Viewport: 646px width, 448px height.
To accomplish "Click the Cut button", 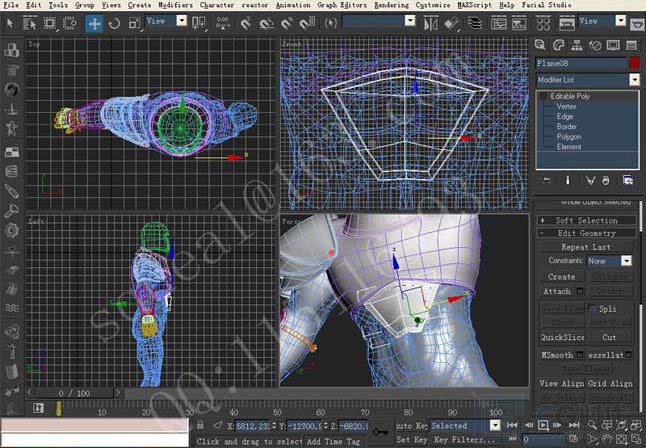I will pyautogui.click(x=609, y=337).
